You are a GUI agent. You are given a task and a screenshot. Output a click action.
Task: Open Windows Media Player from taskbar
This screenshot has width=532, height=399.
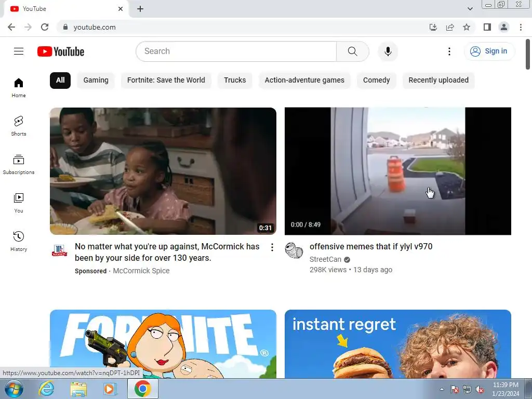(x=110, y=389)
